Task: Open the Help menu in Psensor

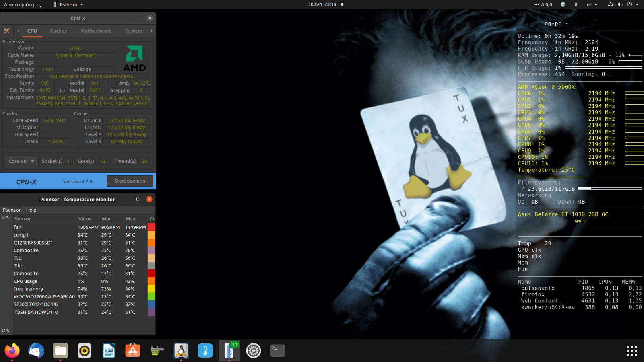Action: point(31,210)
